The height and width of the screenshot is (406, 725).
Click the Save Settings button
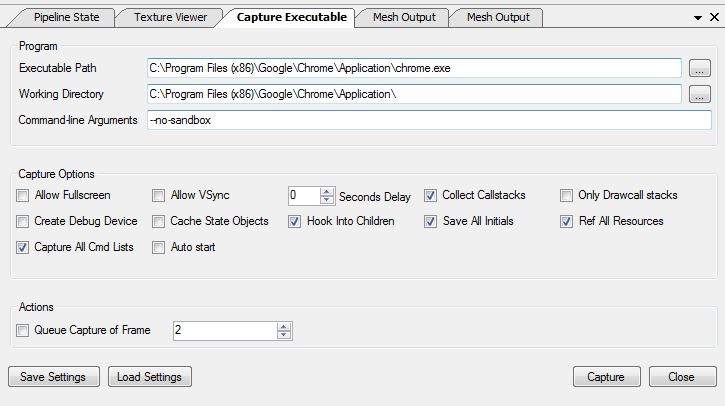tap(54, 377)
